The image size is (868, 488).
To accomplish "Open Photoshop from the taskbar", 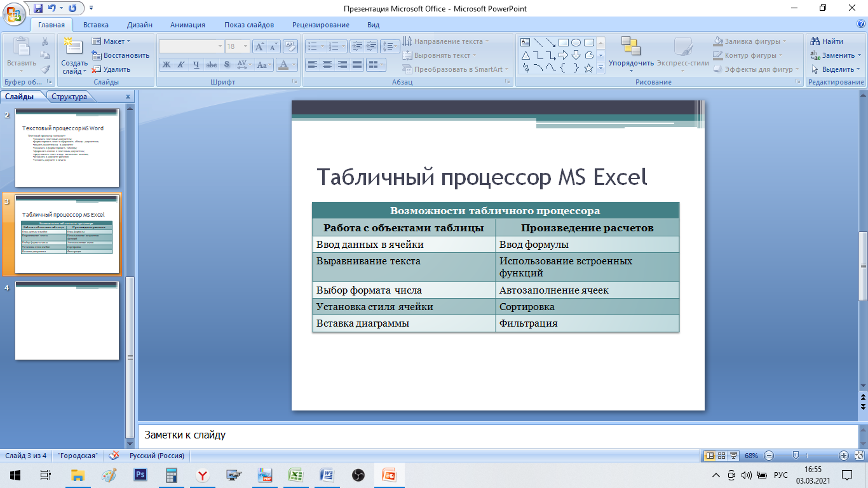I will [140, 475].
